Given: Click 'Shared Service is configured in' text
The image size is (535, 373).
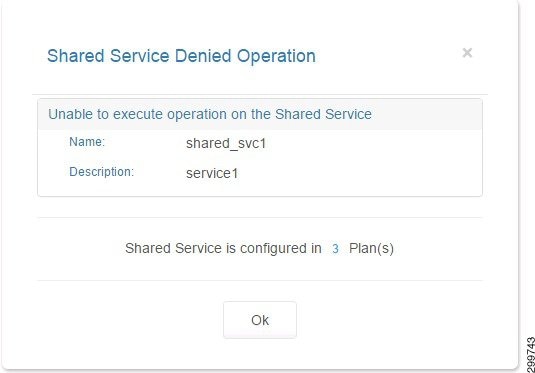Looking at the screenshot, I should (223, 248).
